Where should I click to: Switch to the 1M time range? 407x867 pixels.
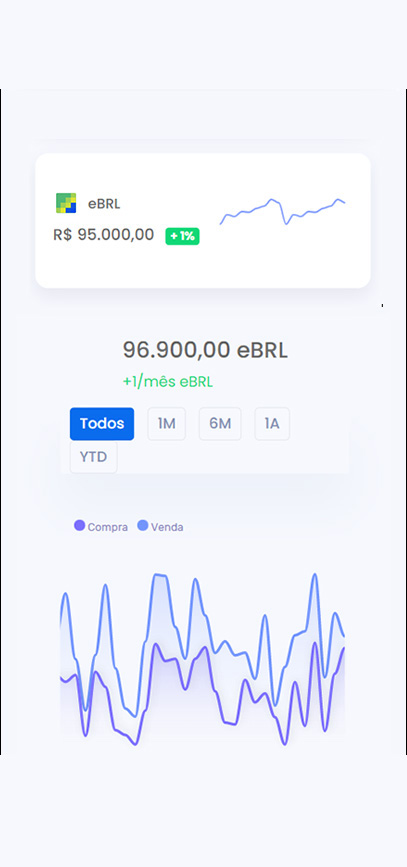tap(166, 424)
